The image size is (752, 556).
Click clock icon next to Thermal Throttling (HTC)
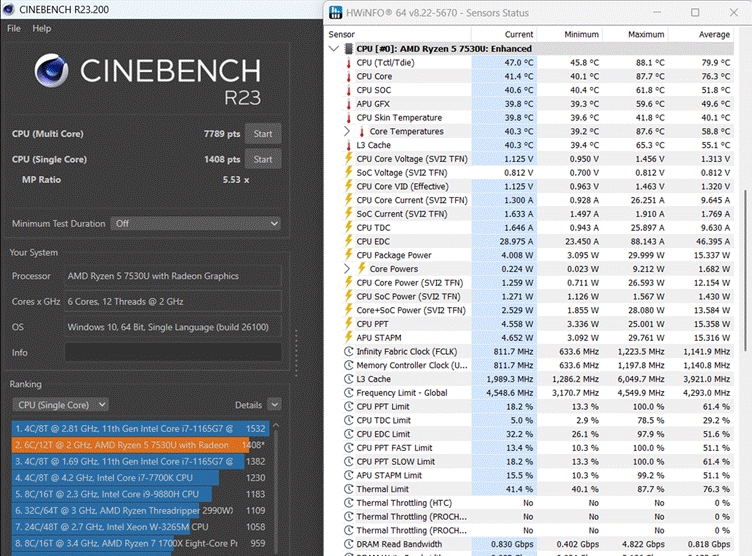349,503
